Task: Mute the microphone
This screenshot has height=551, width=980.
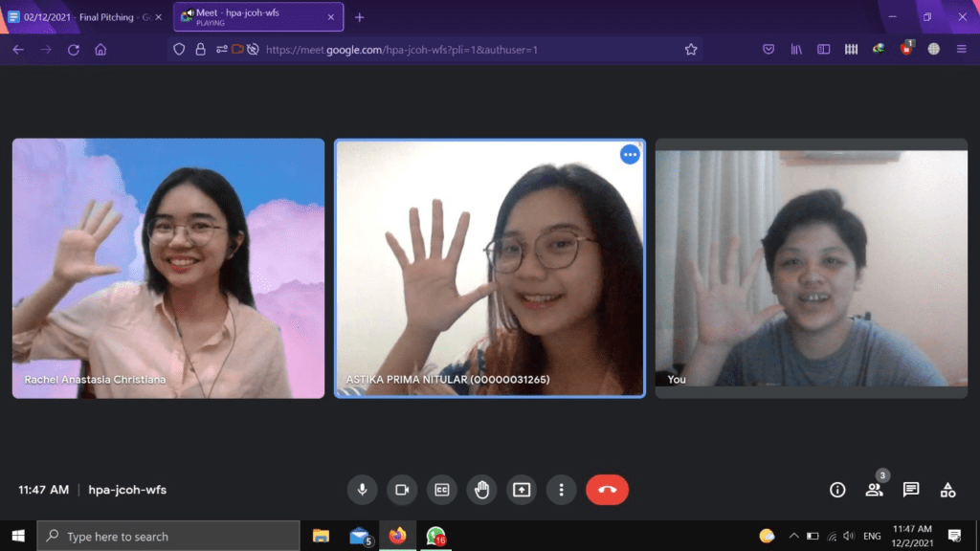Action: tap(362, 490)
